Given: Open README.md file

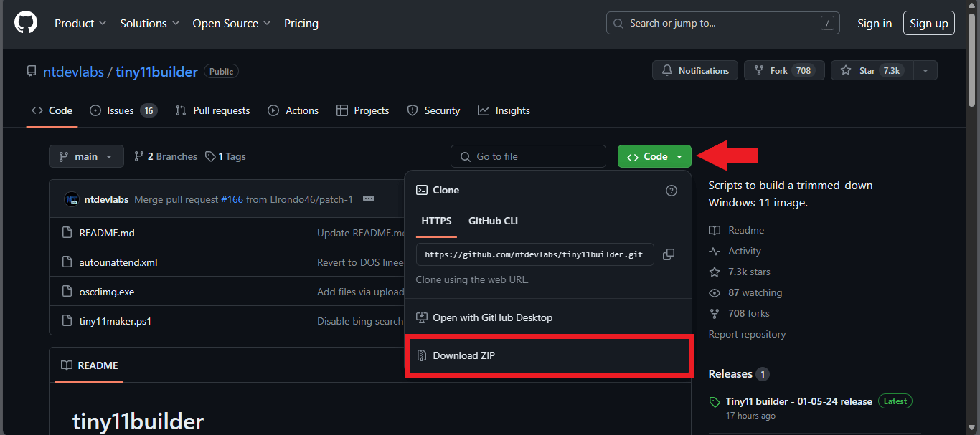Looking at the screenshot, I should point(107,233).
